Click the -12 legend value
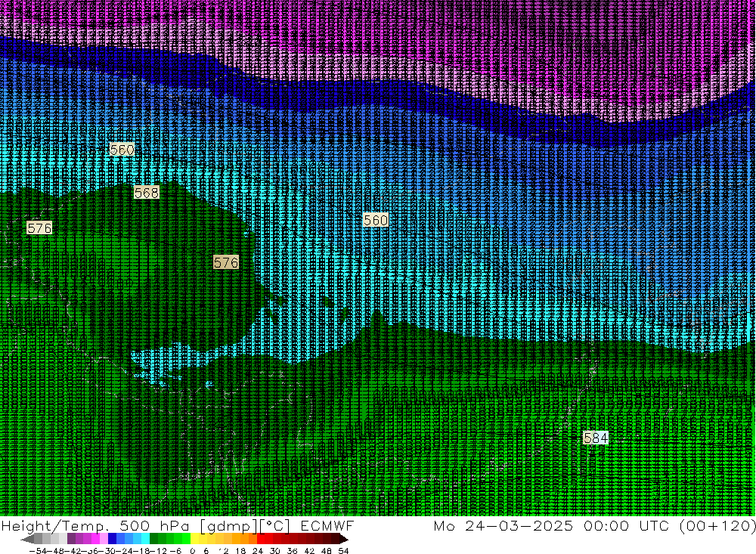This screenshot has height=554, width=756. 158,551
